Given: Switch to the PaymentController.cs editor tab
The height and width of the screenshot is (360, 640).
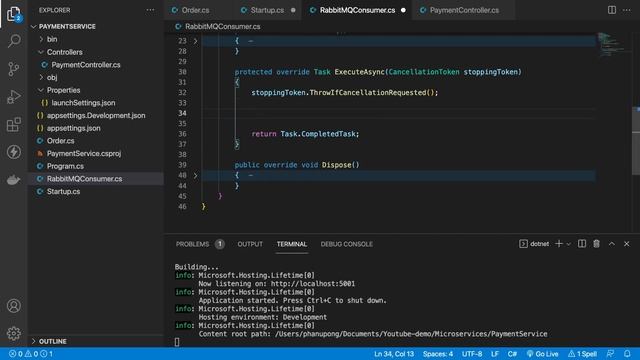Looking at the screenshot, I should click(x=464, y=10).
